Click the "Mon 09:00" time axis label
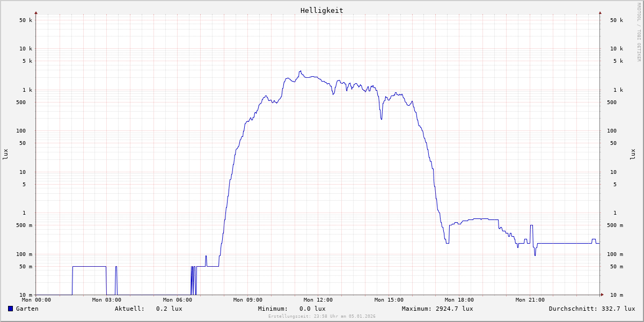The image size is (644, 322). pyautogui.click(x=248, y=300)
